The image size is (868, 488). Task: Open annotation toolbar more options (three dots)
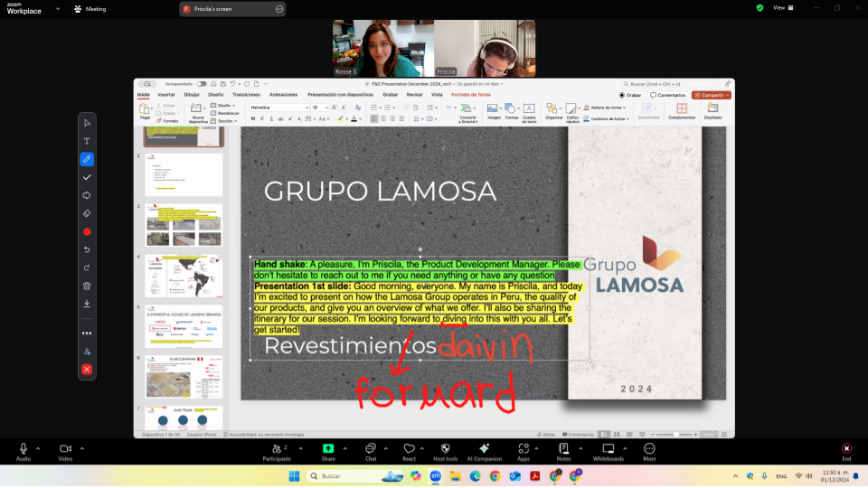point(87,333)
